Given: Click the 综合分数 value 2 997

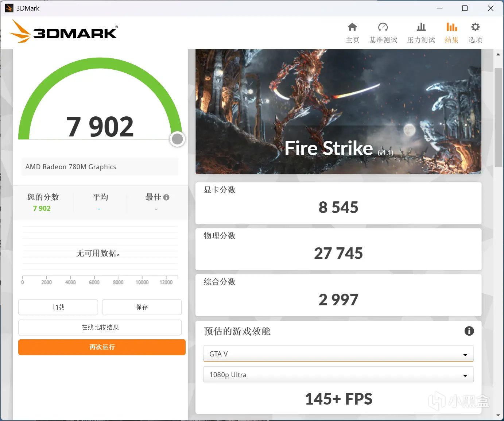Looking at the screenshot, I should click(x=338, y=300).
